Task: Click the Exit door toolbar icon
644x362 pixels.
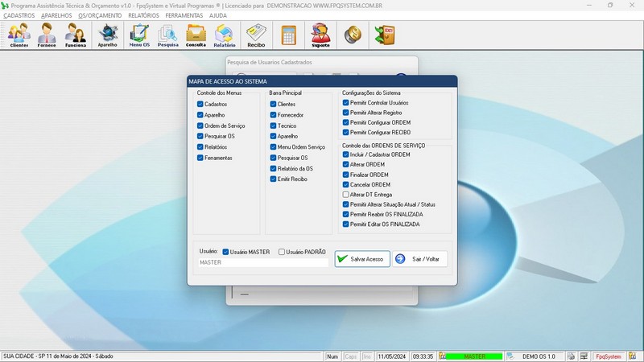Action: [384, 35]
